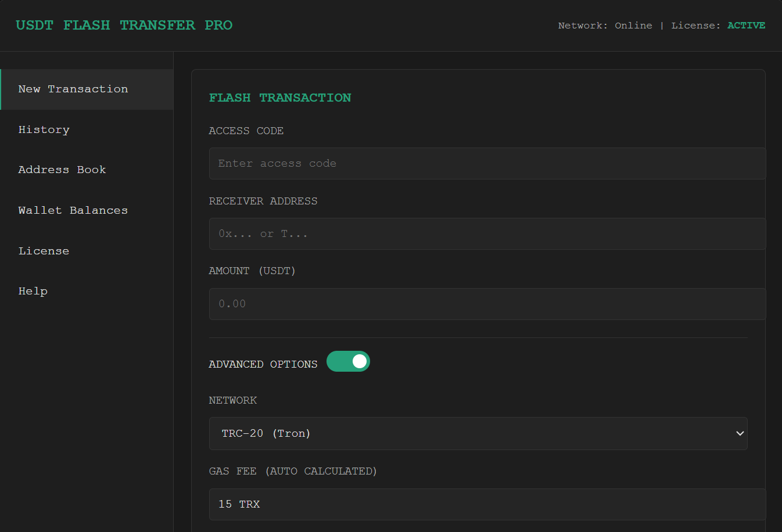The width and height of the screenshot is (782, 532).
Task: Click the Network: Online status indicator
Action: [x=605, y=26]
